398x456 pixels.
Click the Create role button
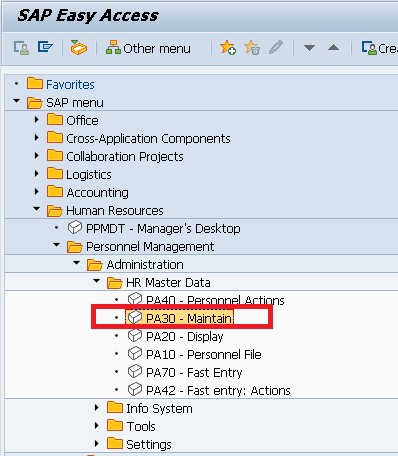click(x=379, y=48)
